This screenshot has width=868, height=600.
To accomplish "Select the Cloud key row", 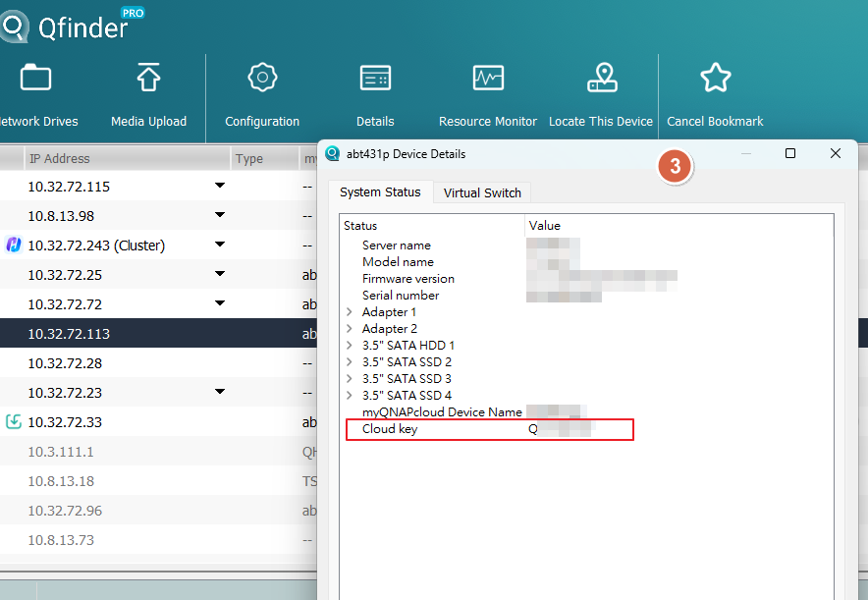I will pyautogui.click(x=390, y=429).
